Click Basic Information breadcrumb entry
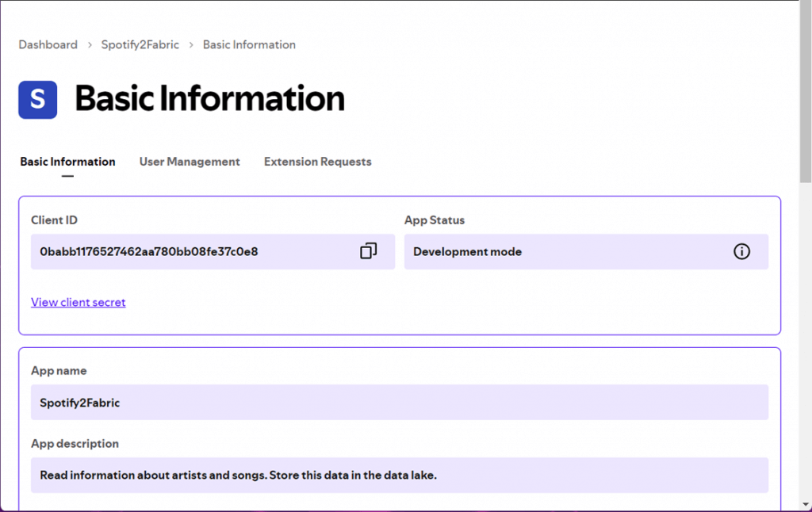Viewport: 812px width, 512px height. point(249,44)
